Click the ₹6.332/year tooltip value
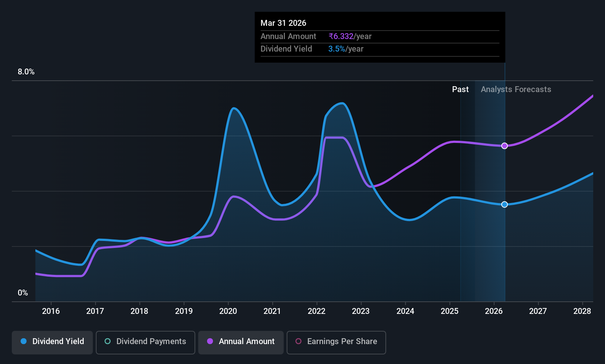This screenshot has width=605, height=364. (x=350, y=36)
